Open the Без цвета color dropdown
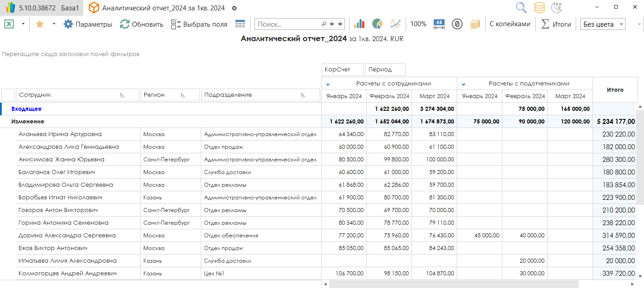The height and width of the screenshot is (288, 644). (x=603, y=24)
